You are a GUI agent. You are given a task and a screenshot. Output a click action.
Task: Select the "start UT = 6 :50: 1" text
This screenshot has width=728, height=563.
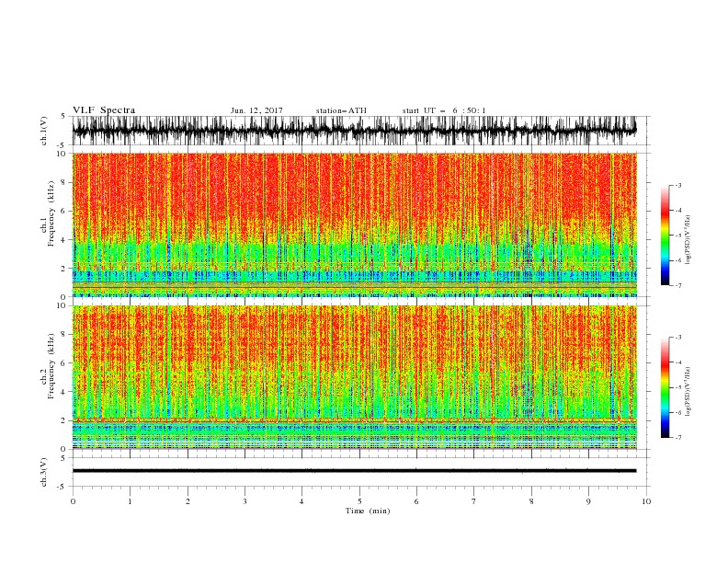coord(444,110)
